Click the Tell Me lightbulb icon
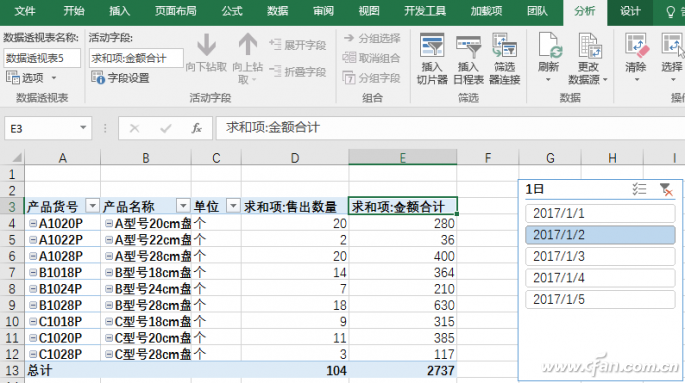The height and width of the screenshot is (383, 685). click(671, 12)
